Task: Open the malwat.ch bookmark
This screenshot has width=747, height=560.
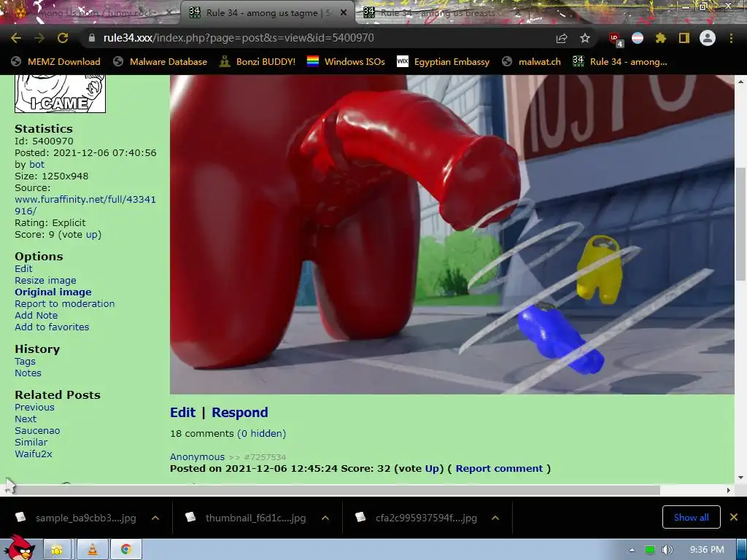Action: point(531,61)
